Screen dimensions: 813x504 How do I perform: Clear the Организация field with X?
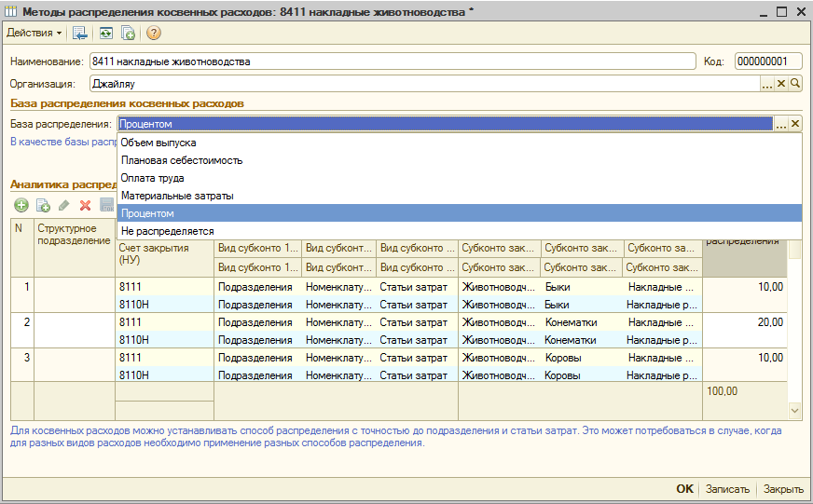[x=781, y=84]
